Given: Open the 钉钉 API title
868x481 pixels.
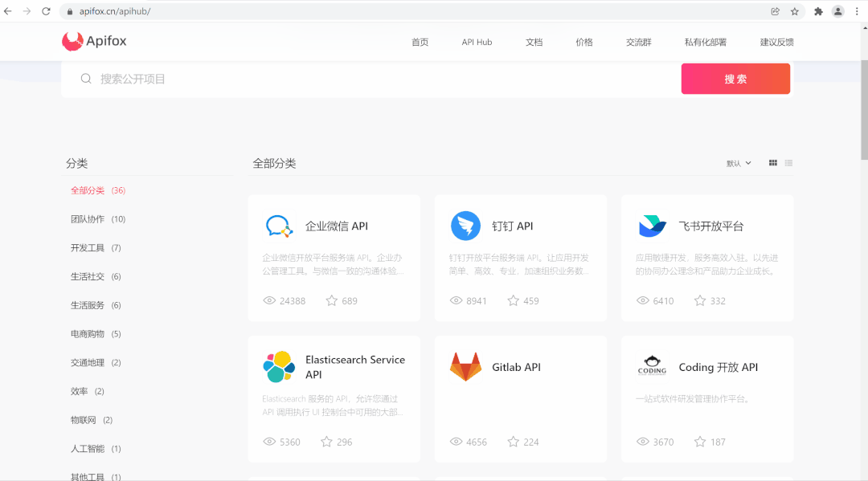Looking at the screenshot, I should coord(513,226).
